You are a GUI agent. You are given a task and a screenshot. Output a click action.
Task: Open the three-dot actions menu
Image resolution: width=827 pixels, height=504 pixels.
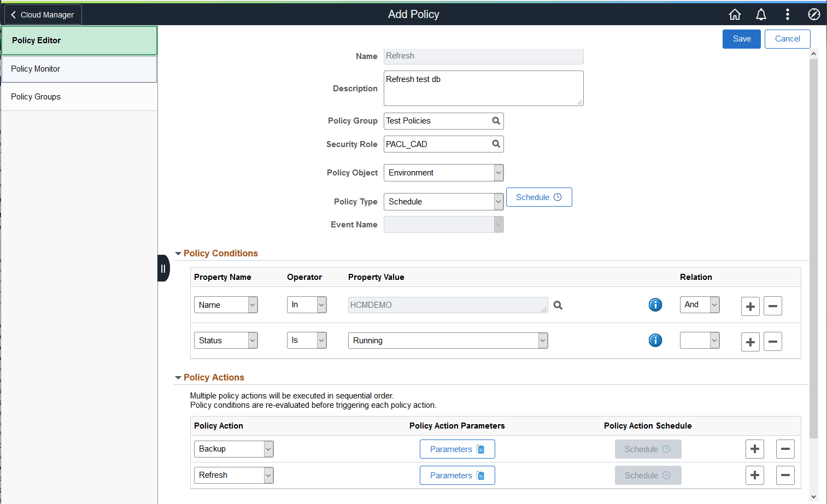coord(787,14)
